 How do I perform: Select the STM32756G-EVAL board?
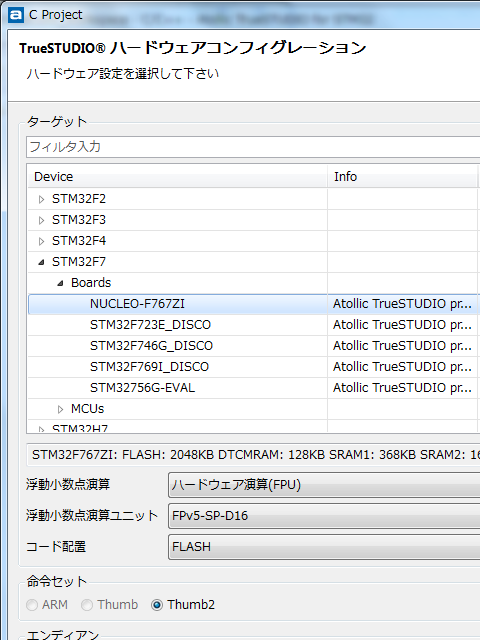[142, 387]
